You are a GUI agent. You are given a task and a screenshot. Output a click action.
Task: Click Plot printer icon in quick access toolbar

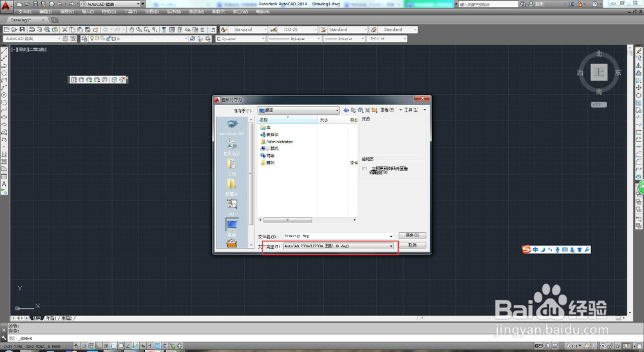pos(52,4)
